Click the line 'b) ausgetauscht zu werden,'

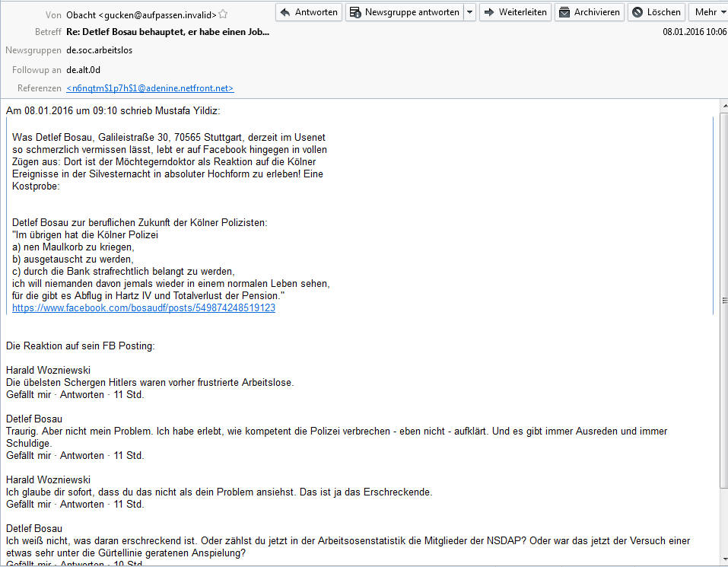(x=73, y=259)
